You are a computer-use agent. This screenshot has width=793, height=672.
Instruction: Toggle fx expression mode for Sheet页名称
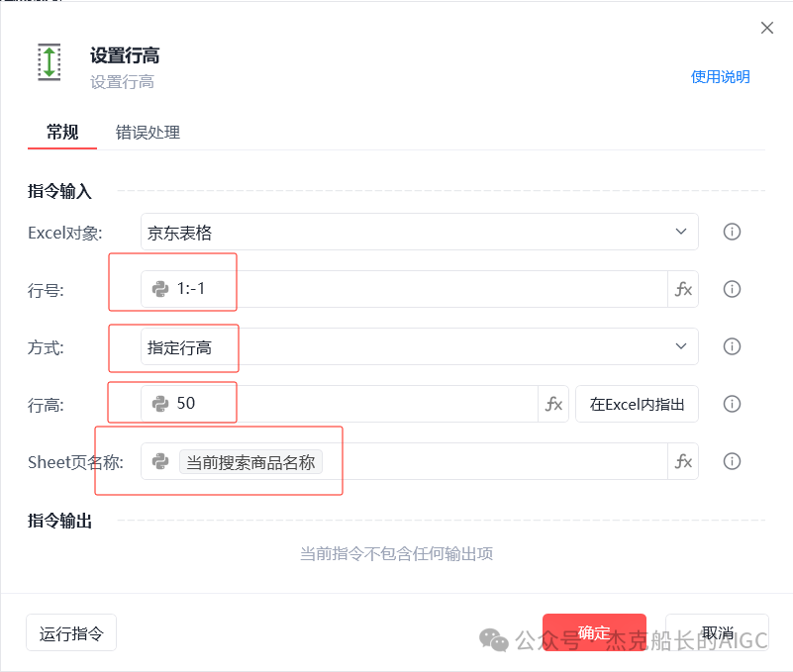683,461
